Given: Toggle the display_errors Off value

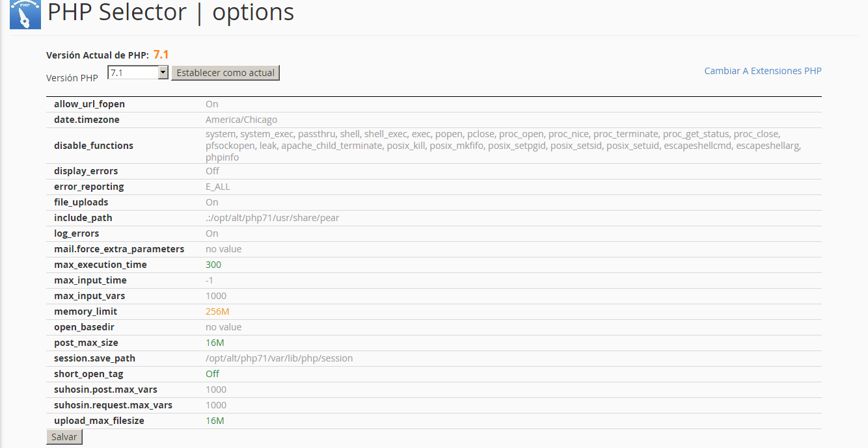Looking at the screenshot, I should coord(212,171).
